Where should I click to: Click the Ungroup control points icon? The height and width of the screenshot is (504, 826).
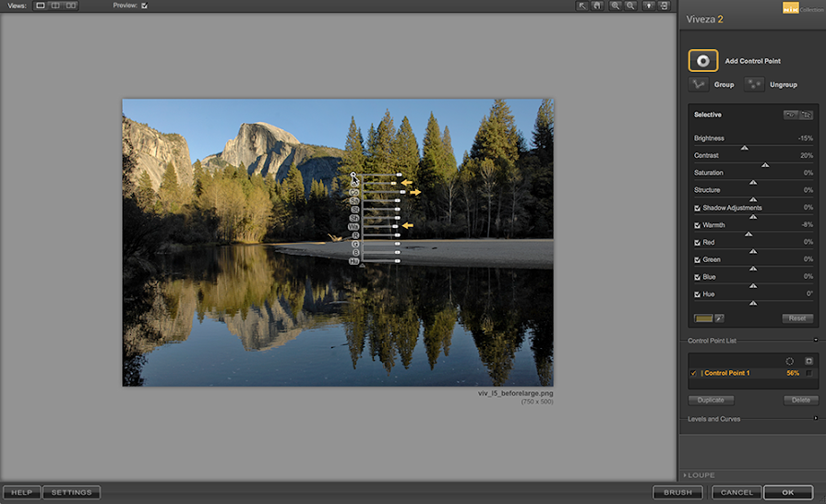pos(754,84)
